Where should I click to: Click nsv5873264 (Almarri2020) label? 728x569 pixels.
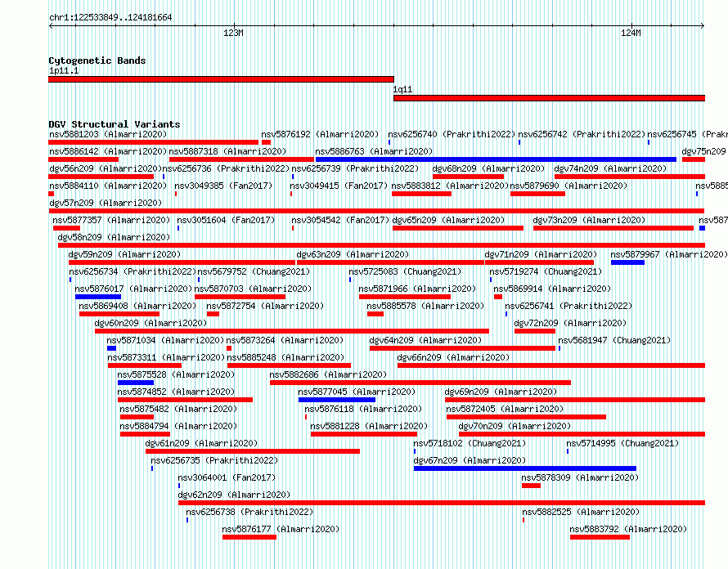click(285, 340)
